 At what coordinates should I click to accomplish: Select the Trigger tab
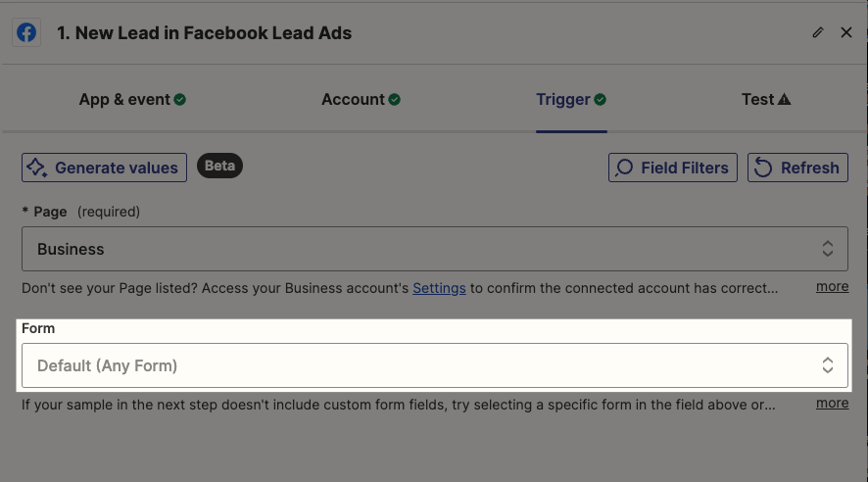coord(562,100)
